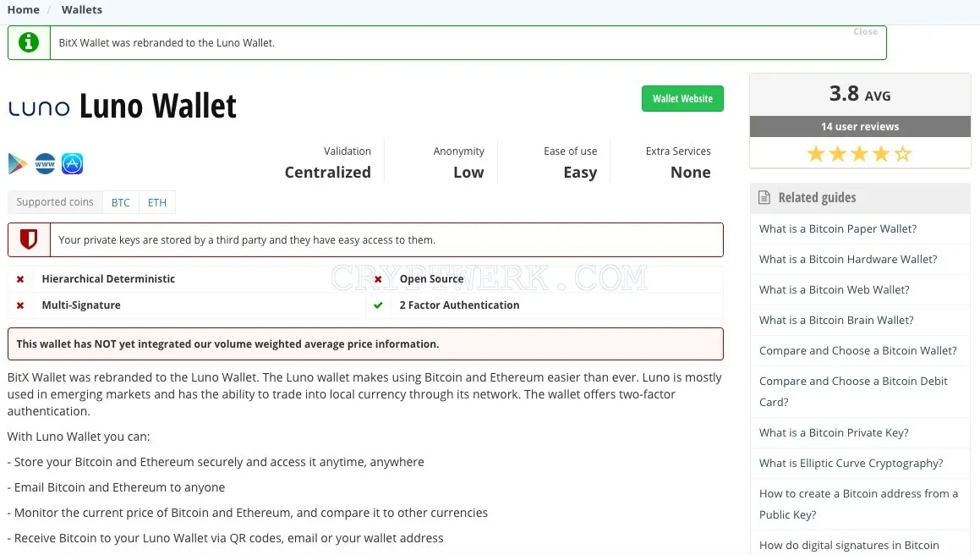Image resolution: width=980 pixels, height=555 pixels.
Task: Open the www web wallet icon
Action: click(45, 164)
